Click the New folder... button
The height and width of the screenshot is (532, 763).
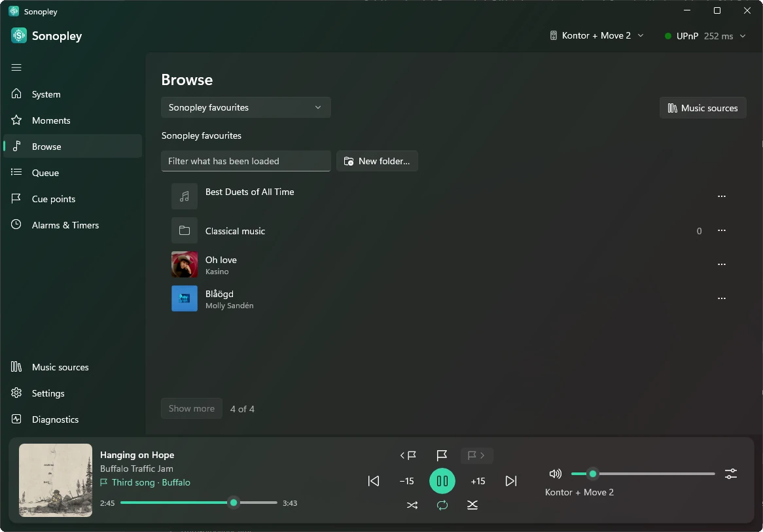[377, 161]
